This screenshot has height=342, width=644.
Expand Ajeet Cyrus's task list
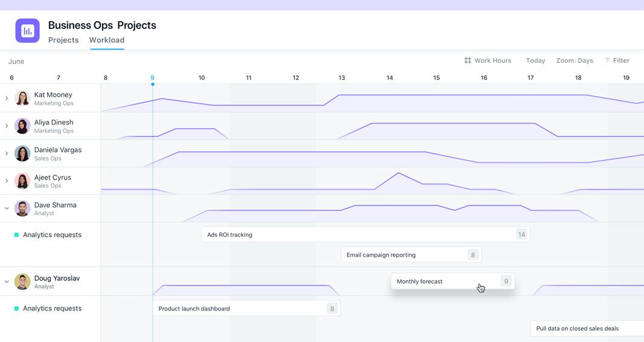pos(7,181)
